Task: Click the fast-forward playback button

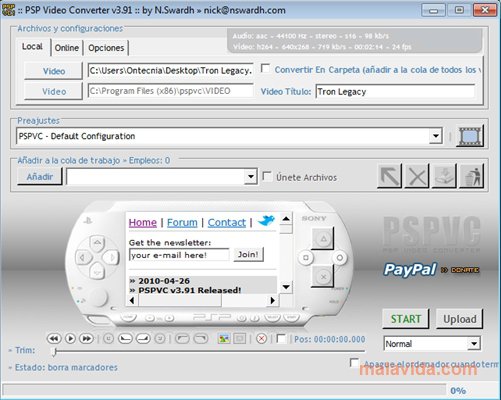Action: pyautogui.click(x=86, y=339)
